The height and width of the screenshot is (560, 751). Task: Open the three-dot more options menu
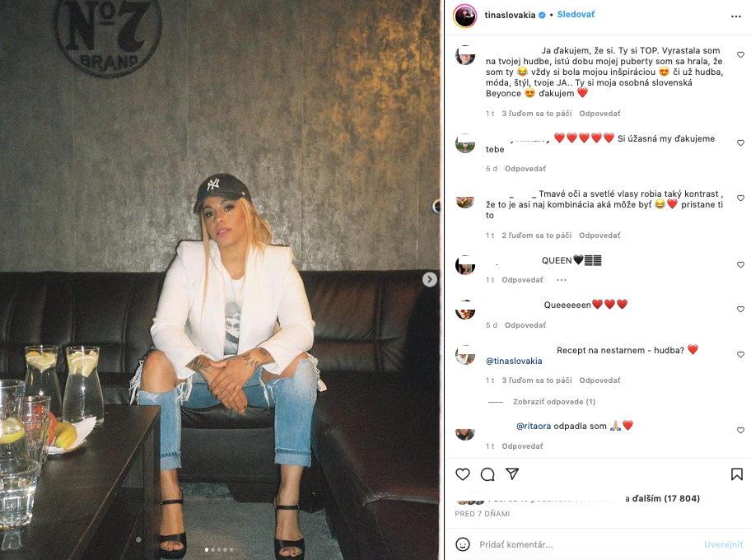pos(736,16)
